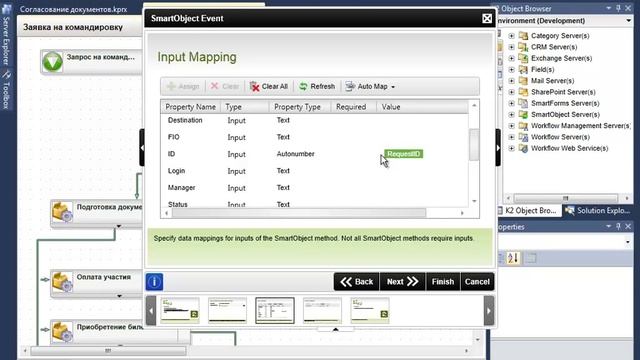The width and height of the screenshot is (640, 360).
Task: Select the Приобретение бил activity icon
Action: click(x=62, y=332)
